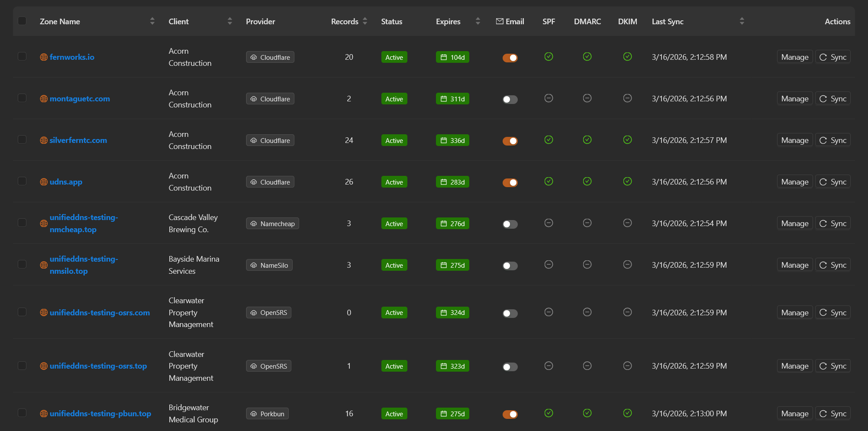Viewport: 868px width, 431px height.
Task: Click the globe icon beside udns.app
Action: tap(44, 182)
